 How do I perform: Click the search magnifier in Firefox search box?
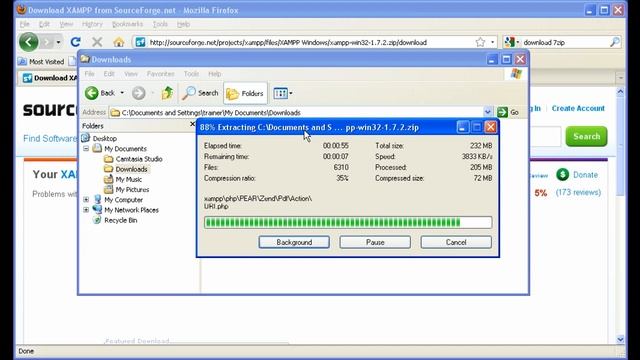click(x=615, y=42)
